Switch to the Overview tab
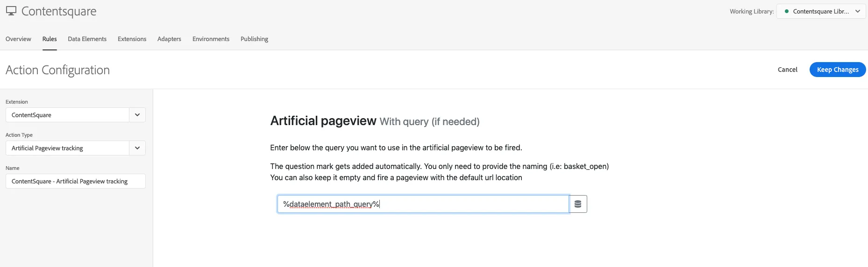The image size is (868, 267). (18, 39)
